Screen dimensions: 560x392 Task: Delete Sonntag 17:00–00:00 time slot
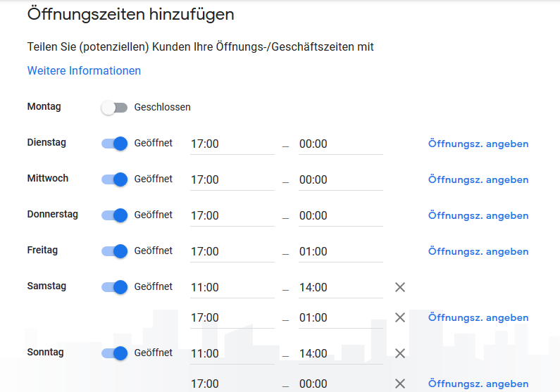click(400, 384)
